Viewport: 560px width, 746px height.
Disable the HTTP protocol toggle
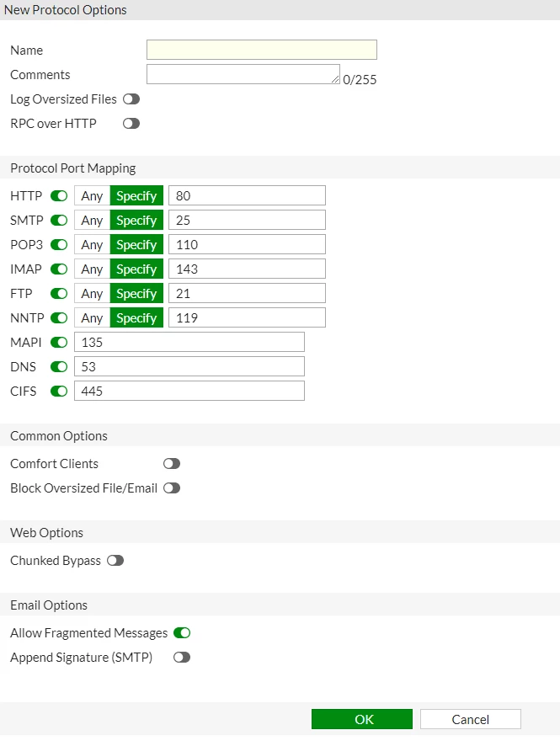(x=59, y=196)
